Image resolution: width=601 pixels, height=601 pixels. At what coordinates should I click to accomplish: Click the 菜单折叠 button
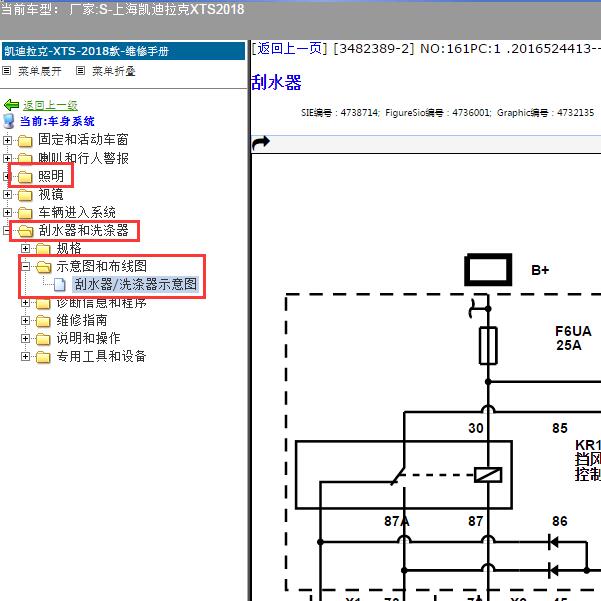click(113, 71)
